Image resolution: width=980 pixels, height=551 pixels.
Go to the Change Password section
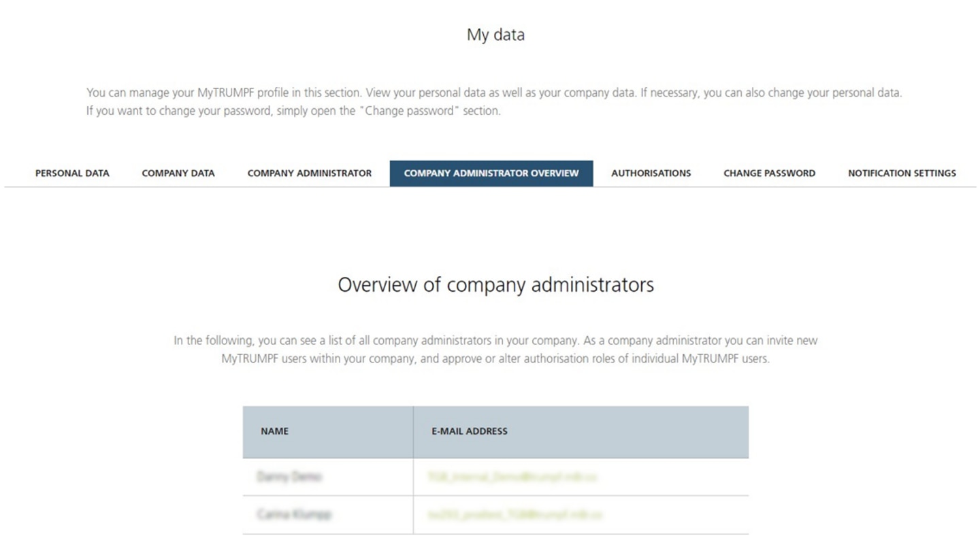pos(769,173)
